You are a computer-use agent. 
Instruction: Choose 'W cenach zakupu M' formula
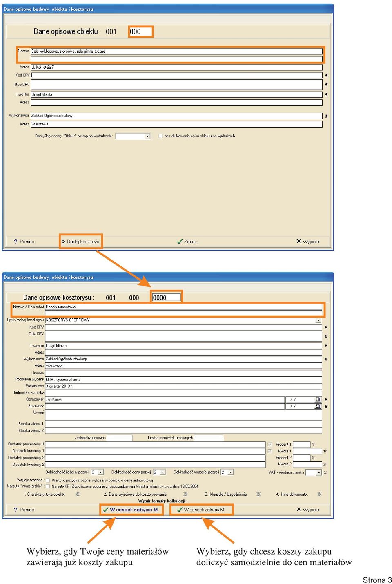tap(202, 510)
